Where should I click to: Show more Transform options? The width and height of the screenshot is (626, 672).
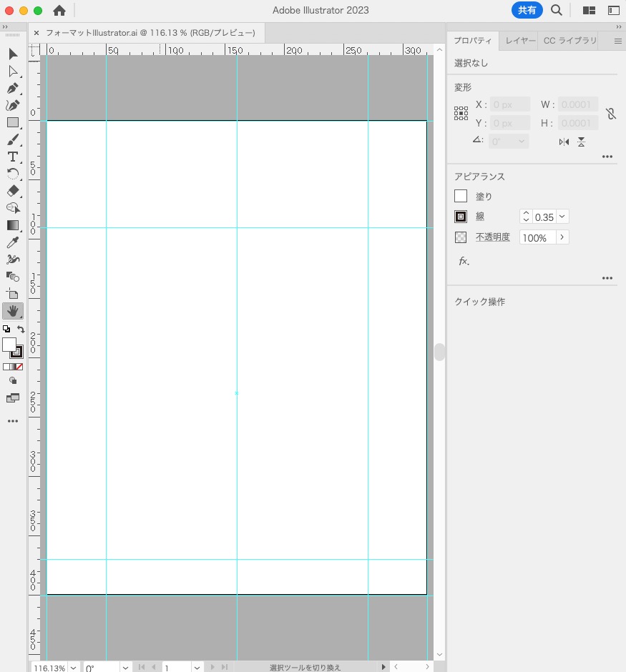[607, 157]
